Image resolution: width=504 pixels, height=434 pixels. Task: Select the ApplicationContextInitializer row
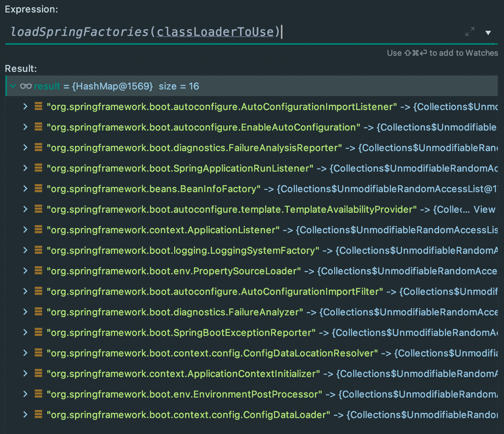click(x=252, y=374)
